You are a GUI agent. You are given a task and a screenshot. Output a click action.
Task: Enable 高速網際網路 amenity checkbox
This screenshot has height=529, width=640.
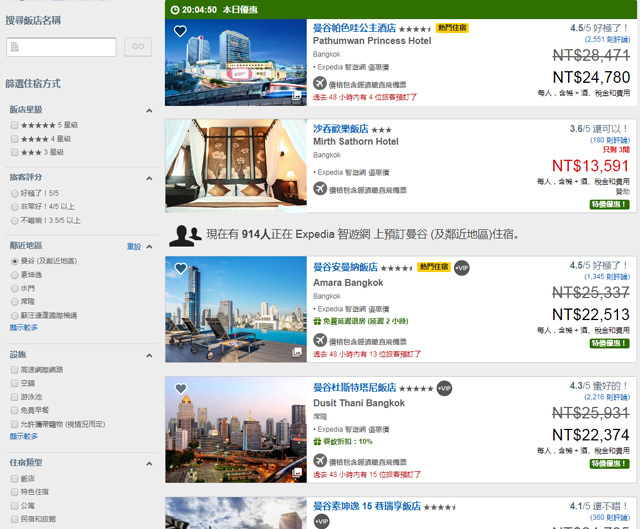pyautogui.click(x=14, y=370)
